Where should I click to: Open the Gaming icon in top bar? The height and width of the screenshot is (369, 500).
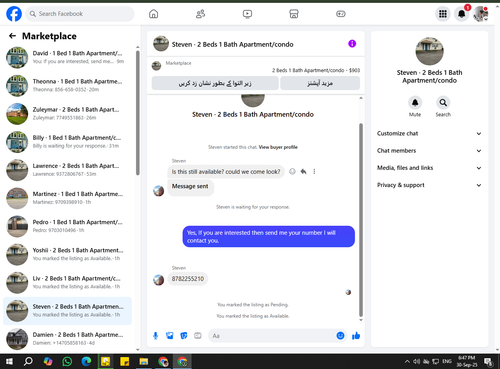[341, 14]
